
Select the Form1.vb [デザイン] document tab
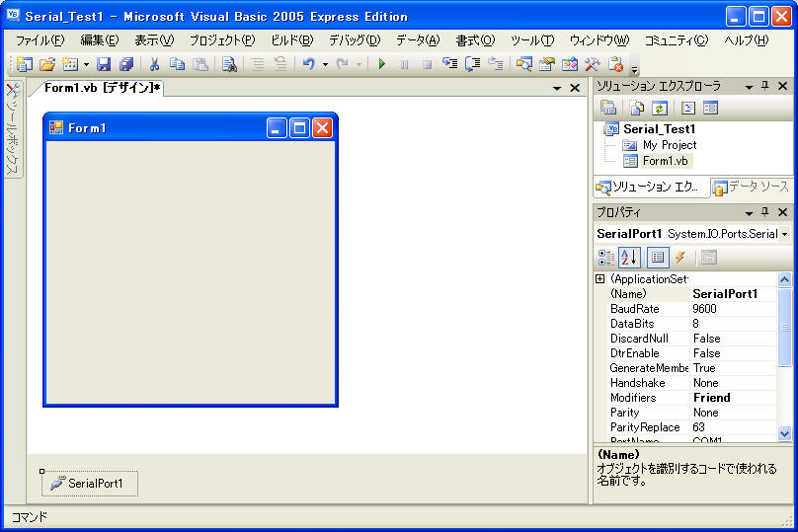pyautogui.click(x=102, y=88)
